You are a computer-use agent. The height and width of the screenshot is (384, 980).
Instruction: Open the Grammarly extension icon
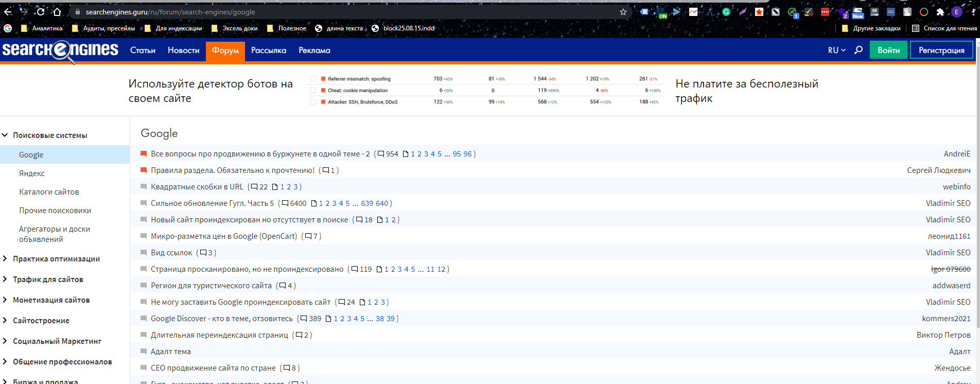pos(726,12)
